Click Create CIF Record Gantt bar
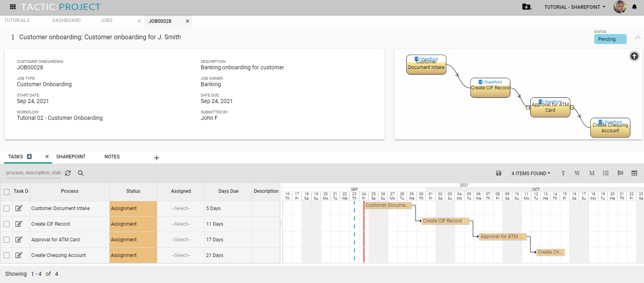 [445, 221]
